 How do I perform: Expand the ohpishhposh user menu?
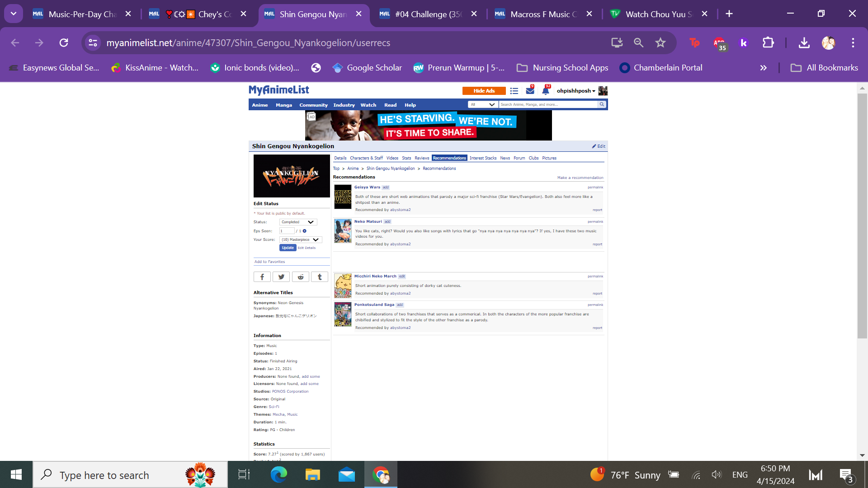point(576,91)
